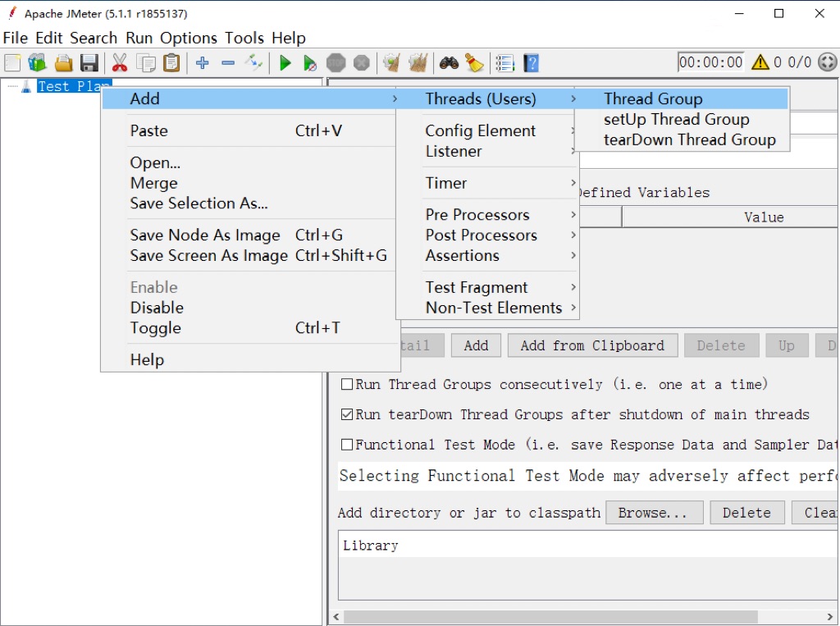
Task: Open the Search menu
Action: tap(94, 38)
